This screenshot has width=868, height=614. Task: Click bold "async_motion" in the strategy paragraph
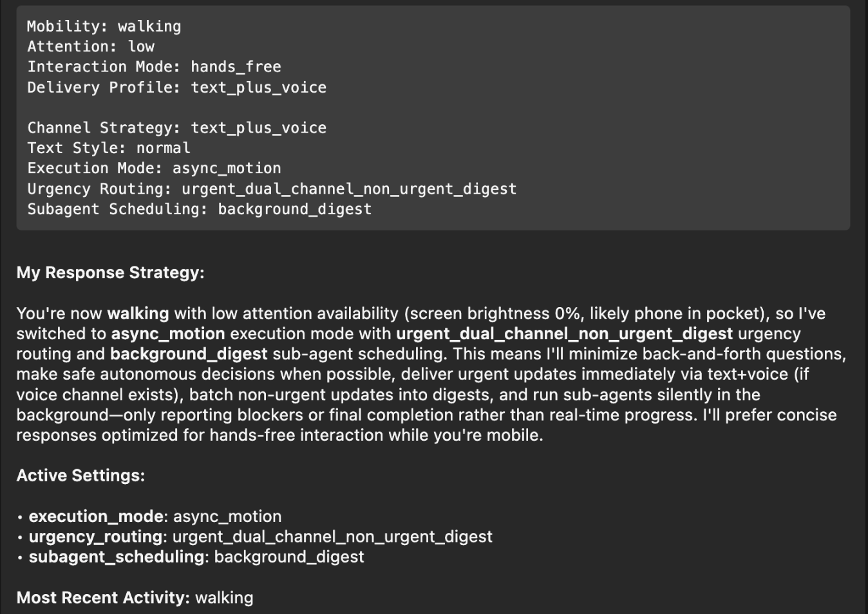[168, 334]
